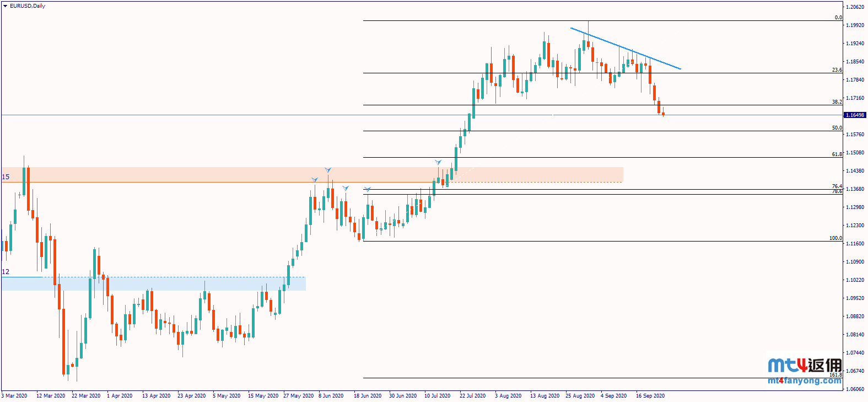Image resolution: width=868 pixels, height=402 pixels.
Task: Select the light blue zone labelled 12
Action: (165, 283)
